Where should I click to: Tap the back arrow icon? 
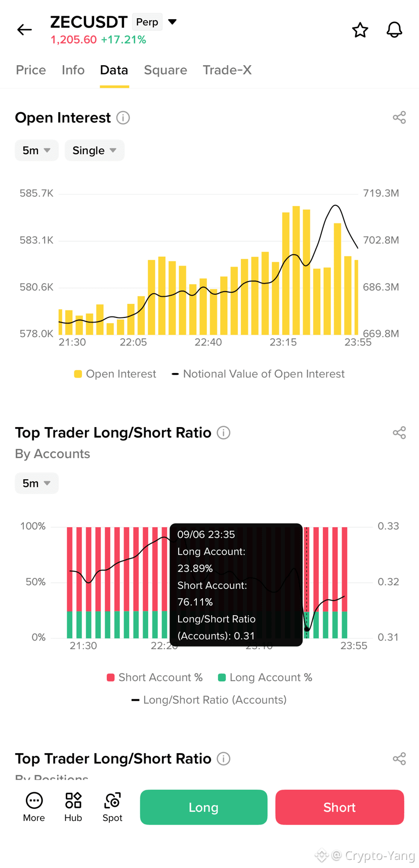24,30
